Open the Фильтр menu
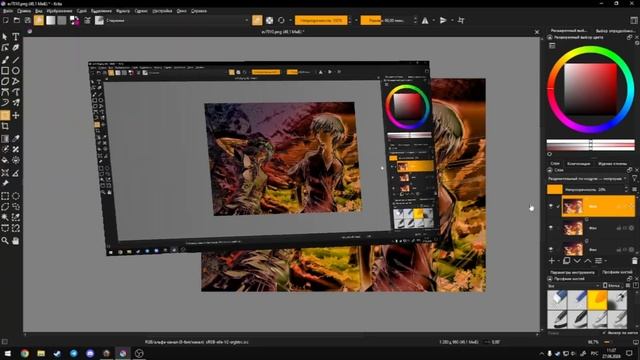The height and width of the screenshot is (360, 640). 123,11
